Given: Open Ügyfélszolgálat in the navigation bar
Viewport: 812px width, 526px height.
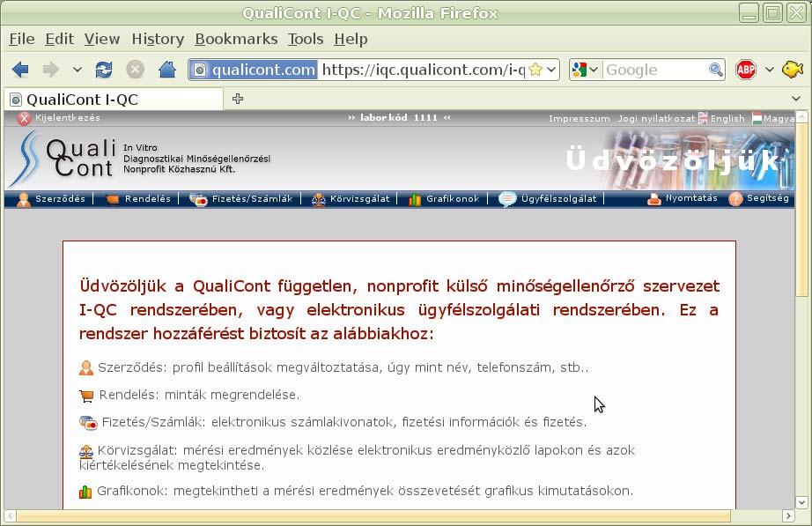Looking at the screenshot, I should click(558, 198).
